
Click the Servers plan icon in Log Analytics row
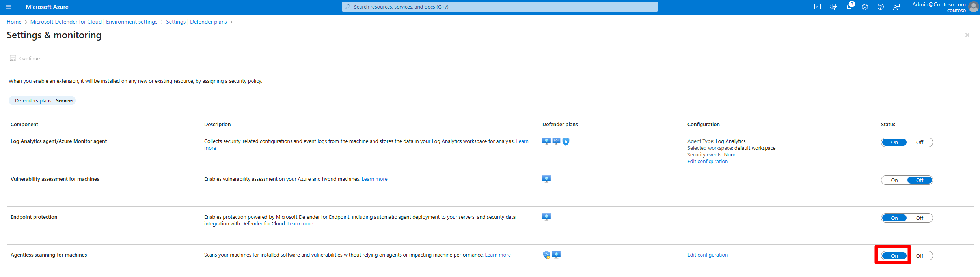click(x=546, y=141)
